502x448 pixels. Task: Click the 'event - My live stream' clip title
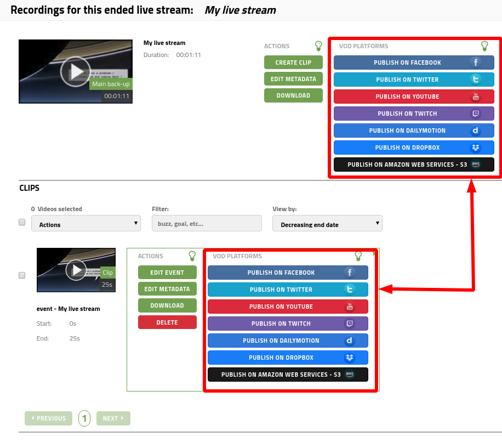[68, 309]
